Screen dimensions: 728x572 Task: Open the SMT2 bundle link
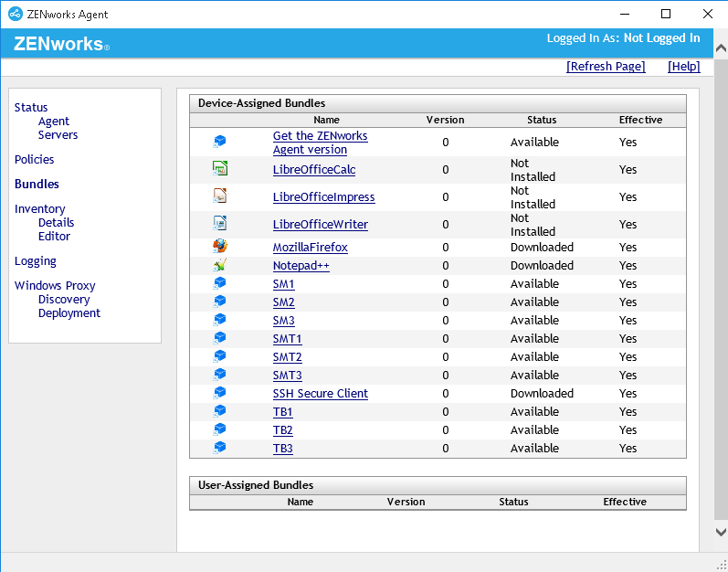[287, 356]
